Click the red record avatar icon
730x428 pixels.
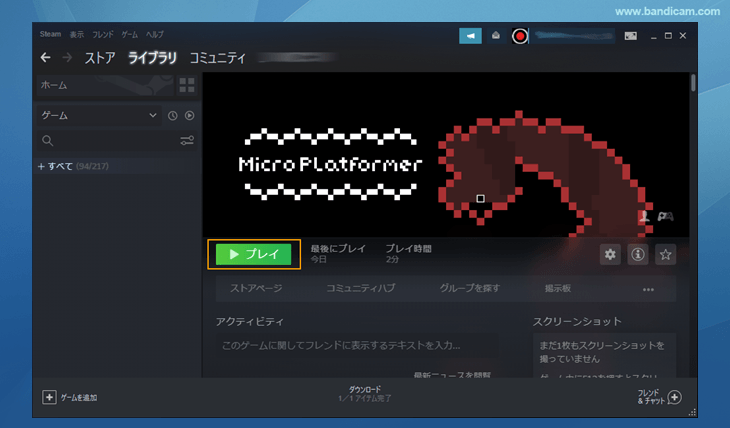pyautogui.click(x=520, y=36)
